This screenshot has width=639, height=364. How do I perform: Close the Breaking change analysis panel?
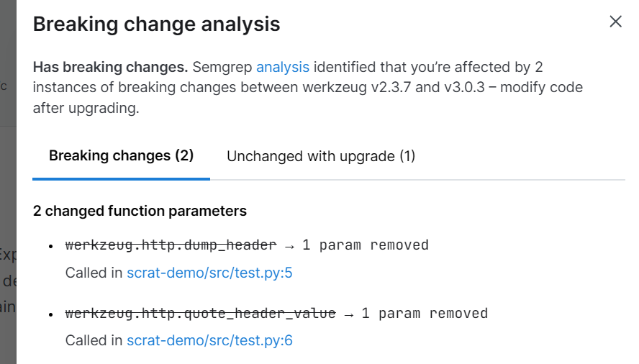[x=615, y=22]
